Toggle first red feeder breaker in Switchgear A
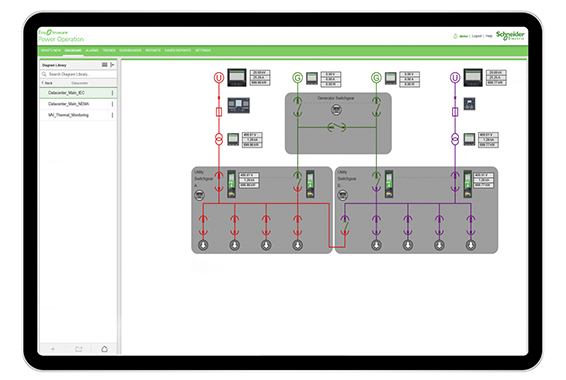The width and height of the screenshot is (566, 380). [203, 226]
